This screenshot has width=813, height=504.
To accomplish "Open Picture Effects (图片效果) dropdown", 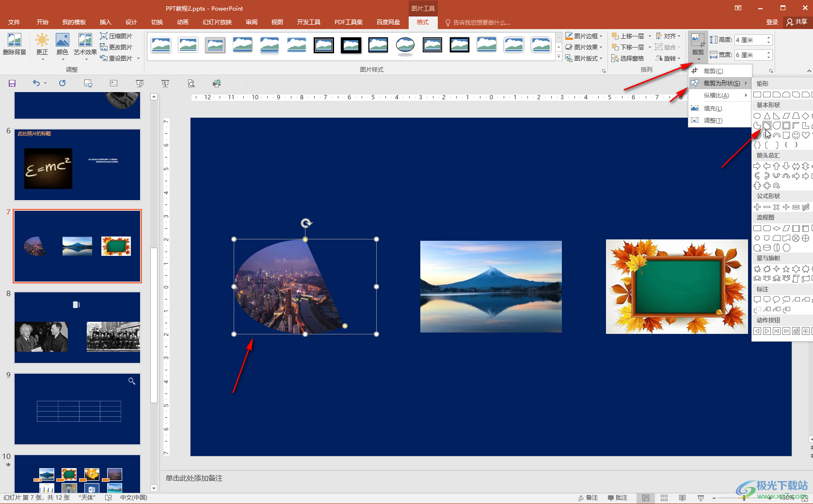I will pos(584,47).
